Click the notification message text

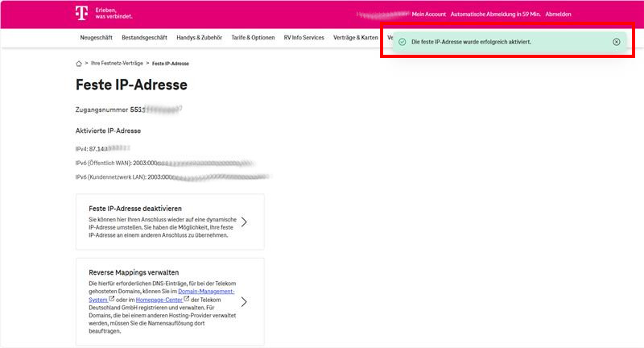tap(471, 42)
